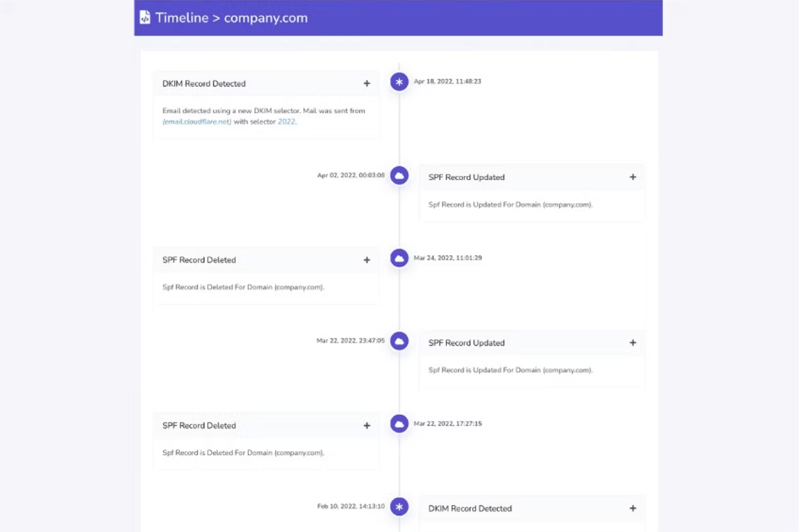This screenshot has width=799, height=532.
Task: Click the cloud icon dated Mar 22 17:27:15
Action: [x=399, y=424]
